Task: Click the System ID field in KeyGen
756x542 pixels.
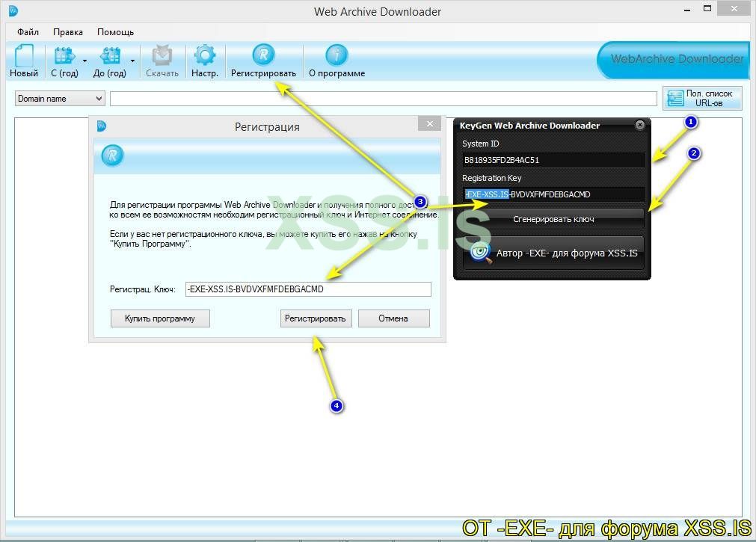Action: (x=553, y=160)
